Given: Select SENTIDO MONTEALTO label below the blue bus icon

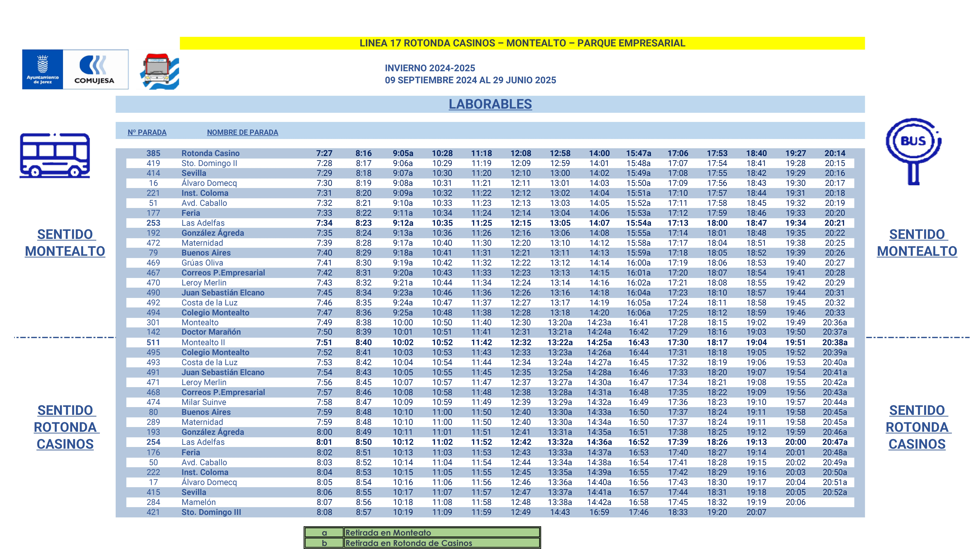Looking at the screenshot, I should point(65,243).
